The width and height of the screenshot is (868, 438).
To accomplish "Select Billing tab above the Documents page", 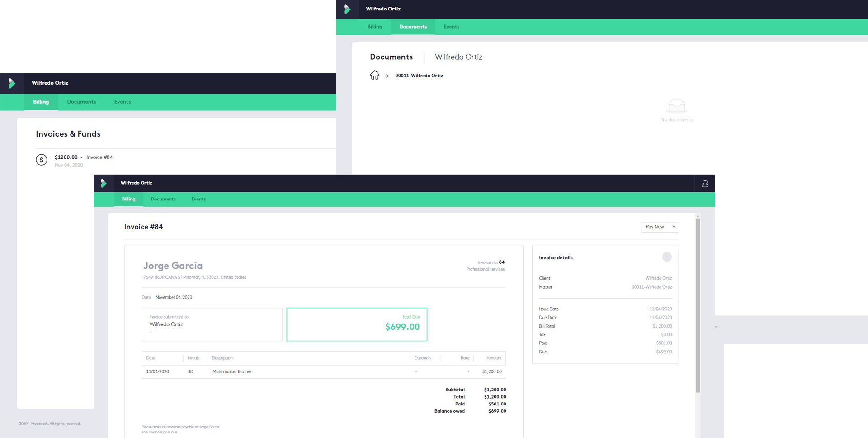I will click(x=374, y=27).
